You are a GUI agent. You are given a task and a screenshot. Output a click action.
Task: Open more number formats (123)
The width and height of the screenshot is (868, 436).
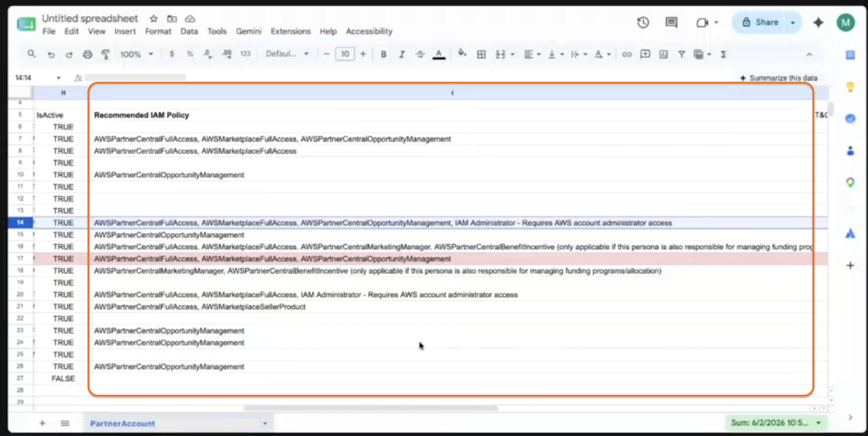coord(246,54)
